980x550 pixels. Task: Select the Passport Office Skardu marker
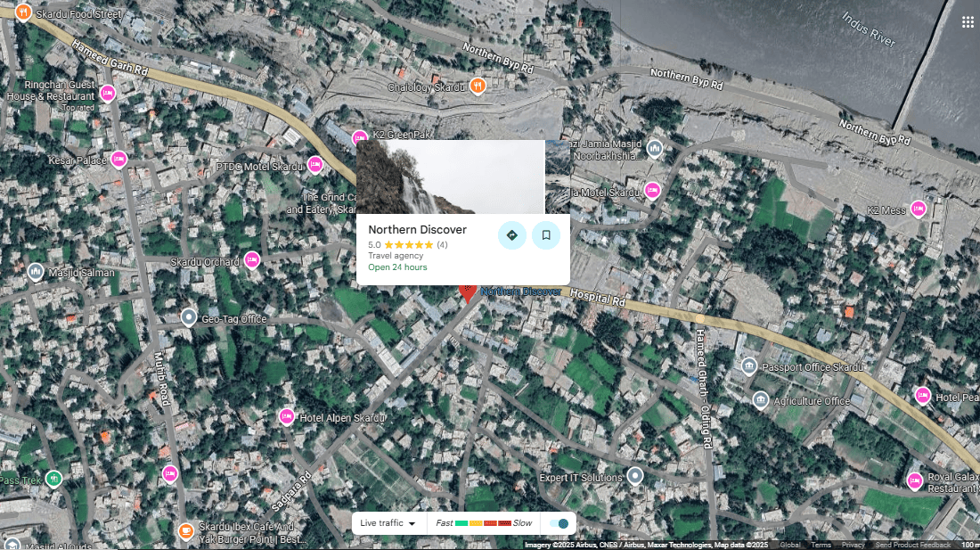[748, 365]
